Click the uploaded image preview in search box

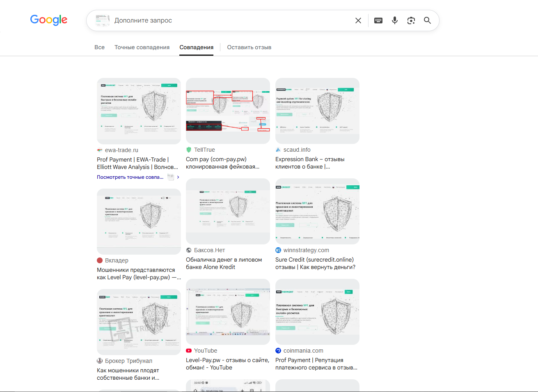tap(102, 21)
